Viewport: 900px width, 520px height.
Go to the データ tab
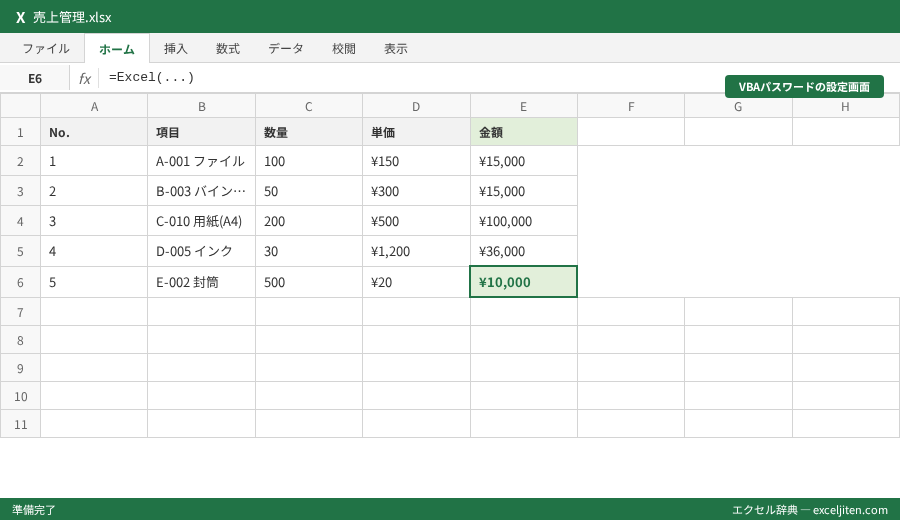[286, 49]
